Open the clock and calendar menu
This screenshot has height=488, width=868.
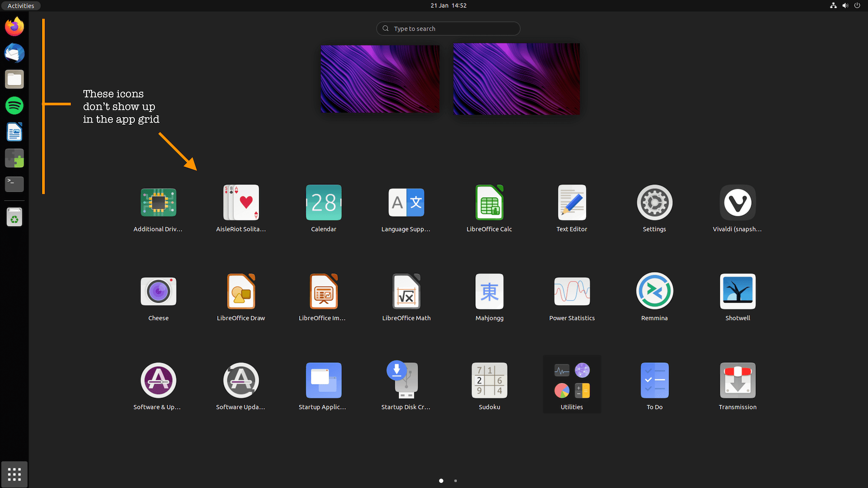coord(448,5)
